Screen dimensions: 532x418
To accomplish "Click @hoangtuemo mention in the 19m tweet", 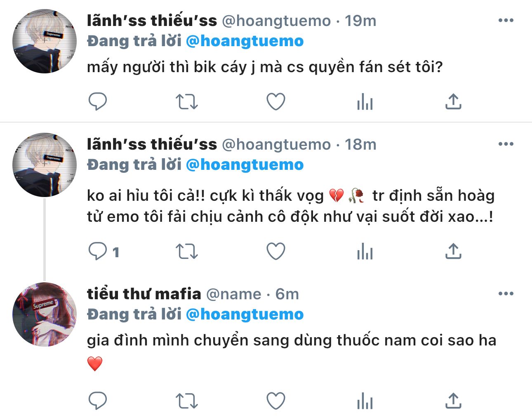I will 245,41.
